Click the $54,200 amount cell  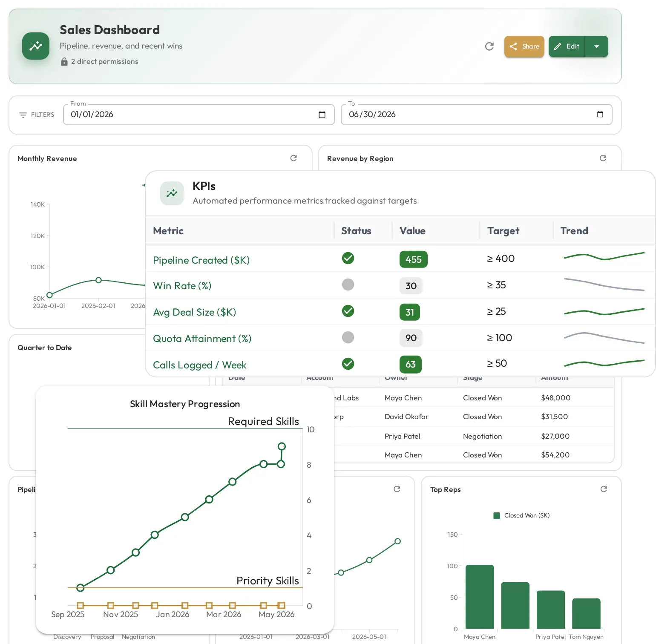(x=555, y=455)
